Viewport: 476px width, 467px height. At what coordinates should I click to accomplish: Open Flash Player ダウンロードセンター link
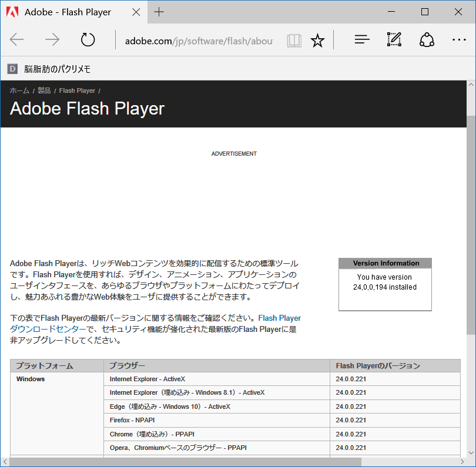tap(155, 324)
